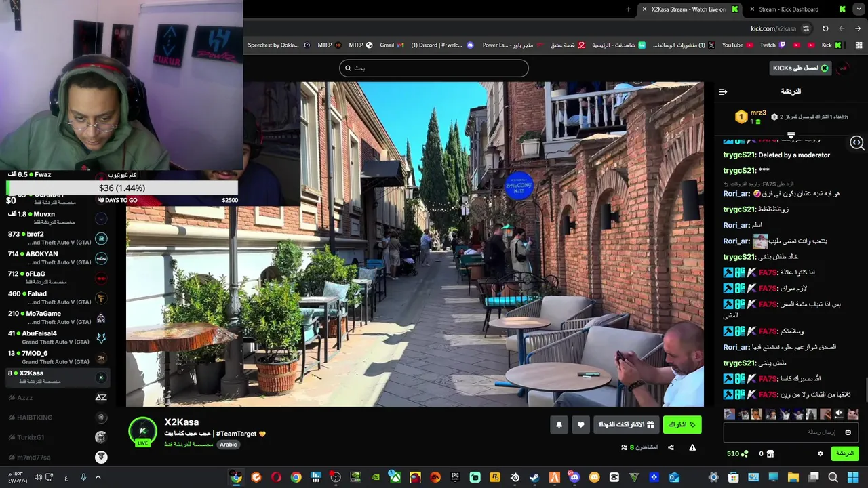Screen dimensions: 868x488
Task: Click the X2Kasa name in the chat header area
Action: (x=182, y=422)
